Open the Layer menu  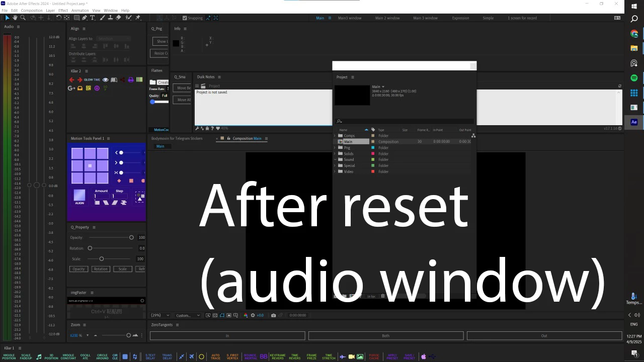(50, 10)
